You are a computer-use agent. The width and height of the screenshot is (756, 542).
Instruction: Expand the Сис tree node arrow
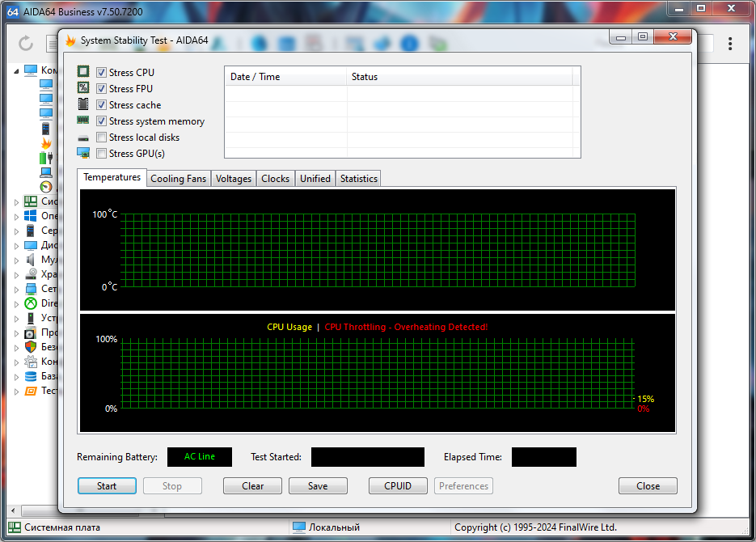16,202
